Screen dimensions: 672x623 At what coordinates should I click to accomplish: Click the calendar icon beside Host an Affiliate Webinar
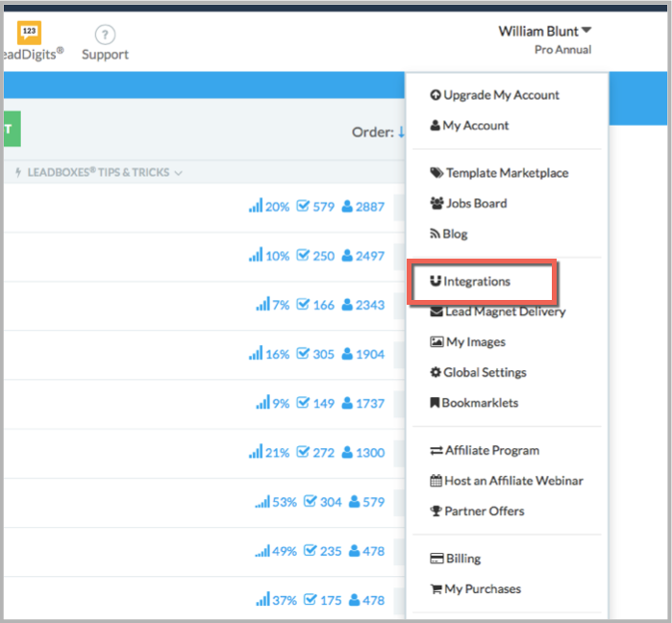[x=436, y=481]
